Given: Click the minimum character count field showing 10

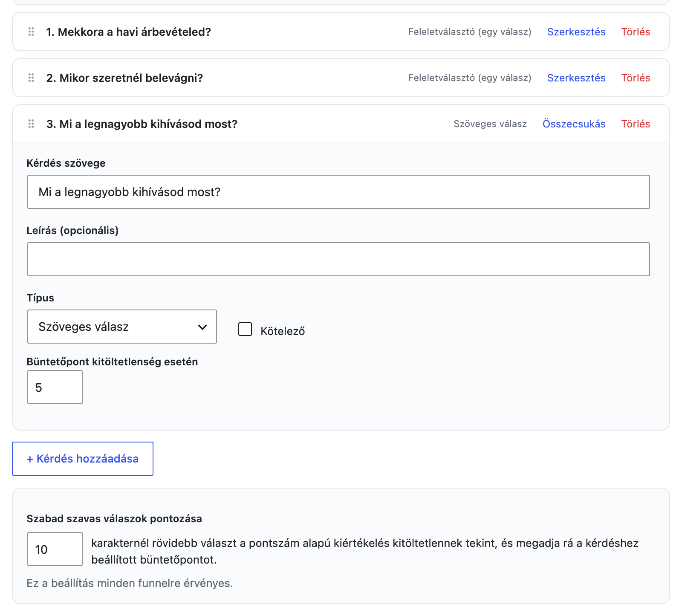Looking at the screenshot, I should click(55, 549).
